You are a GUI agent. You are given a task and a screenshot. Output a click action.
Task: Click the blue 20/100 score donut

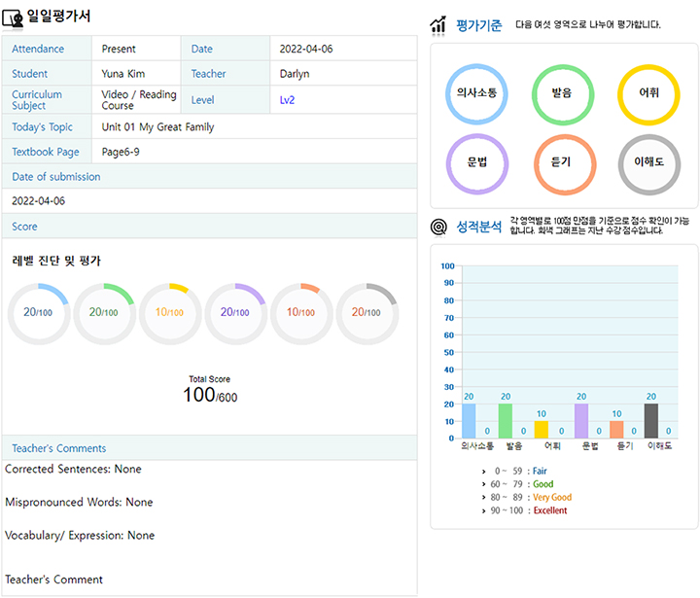[39, 313]
